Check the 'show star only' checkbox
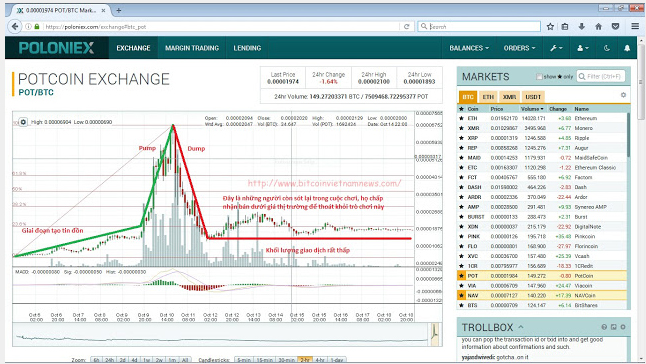Screen dimensions: 646x364 tap(538, 77)
